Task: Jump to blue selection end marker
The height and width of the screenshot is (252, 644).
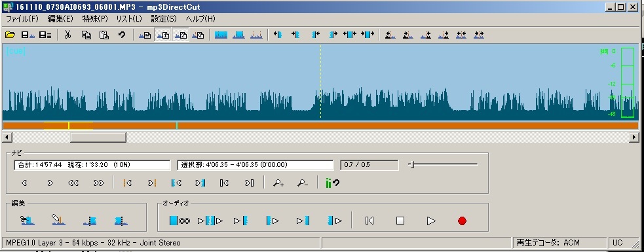Action: pyautogui.click(x=200, y=183)
